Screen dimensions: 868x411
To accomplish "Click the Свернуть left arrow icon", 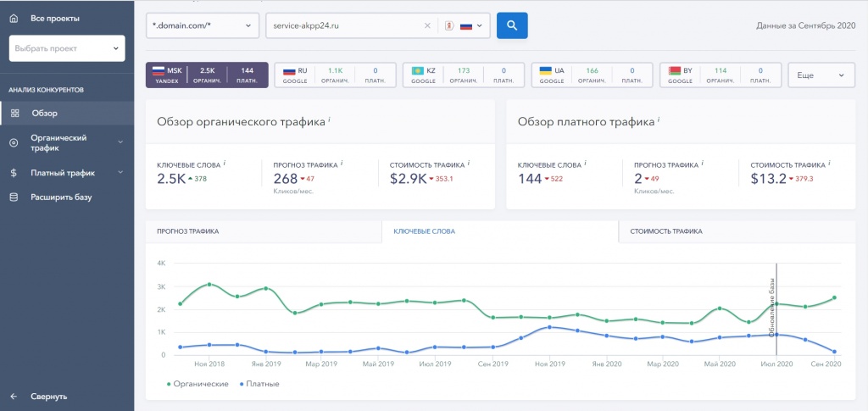I will click(14, 396).
